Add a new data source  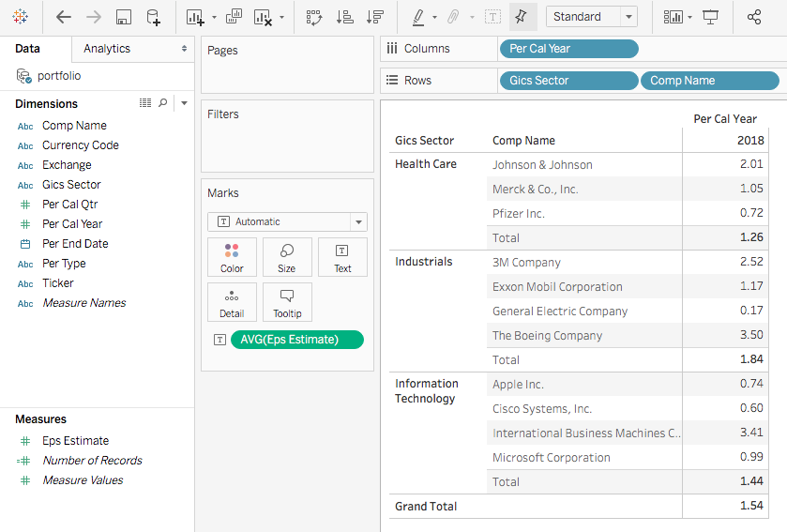click(153, 17)
